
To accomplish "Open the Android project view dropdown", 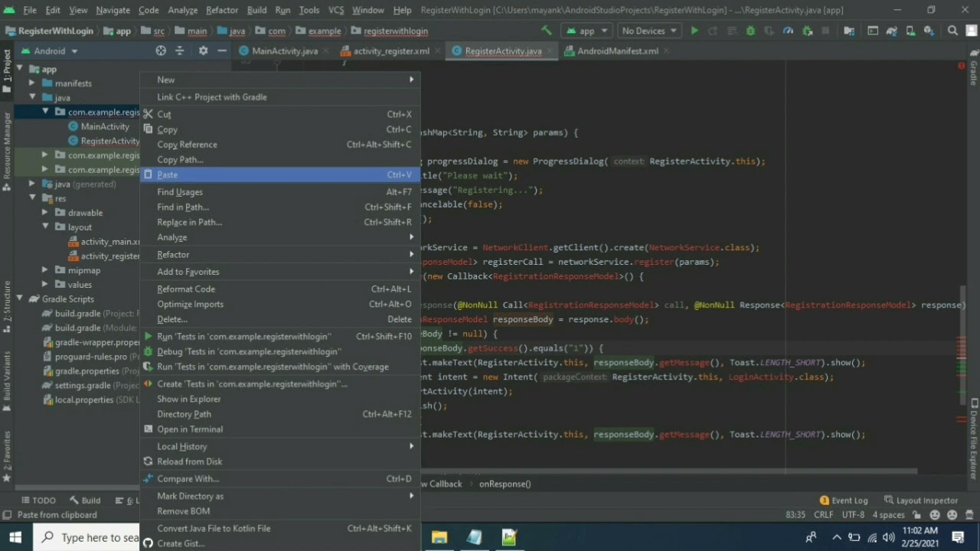I will click(x=49, y=51).
